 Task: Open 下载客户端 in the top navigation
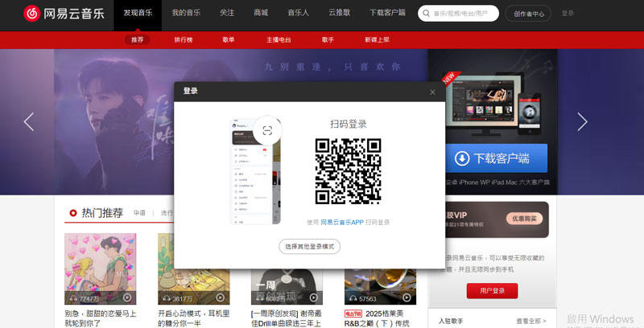pyautogui.click(x=387, y=13)
